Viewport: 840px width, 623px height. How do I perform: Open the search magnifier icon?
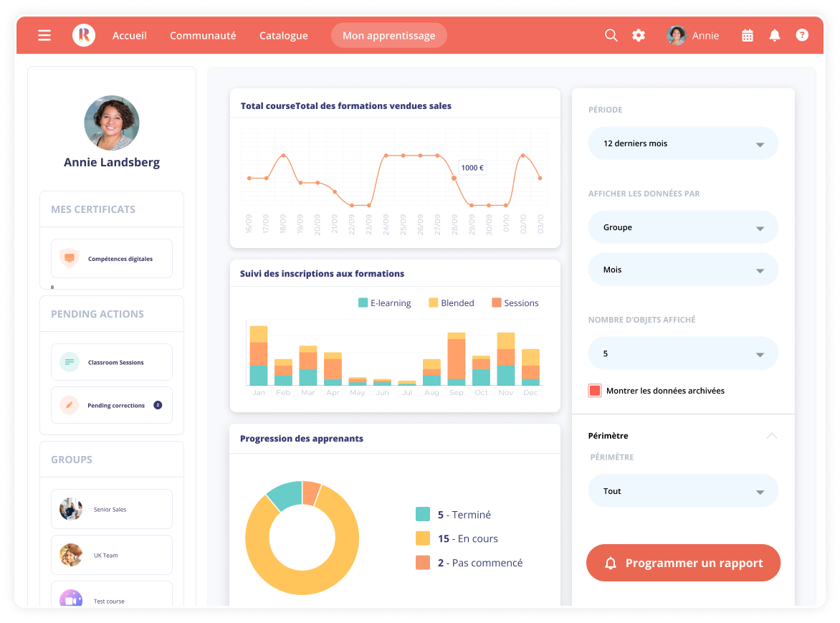coord(611,35)
